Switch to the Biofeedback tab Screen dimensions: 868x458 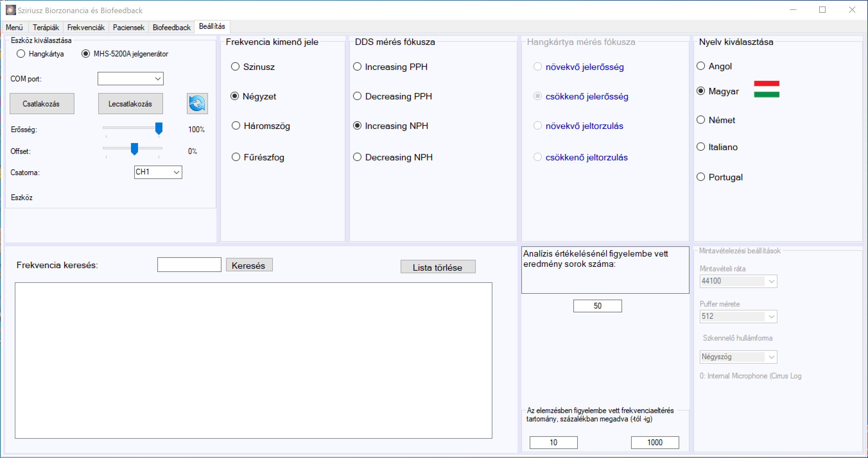point(171,27)
